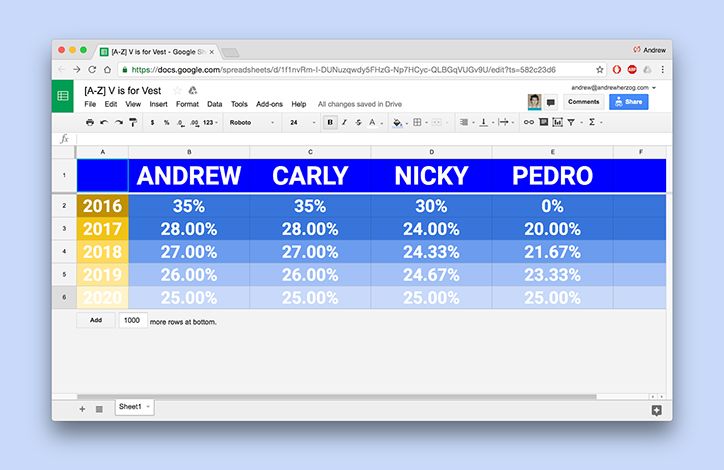Undo the last action
Screen dimensions: 724x470
pos(104,122)
